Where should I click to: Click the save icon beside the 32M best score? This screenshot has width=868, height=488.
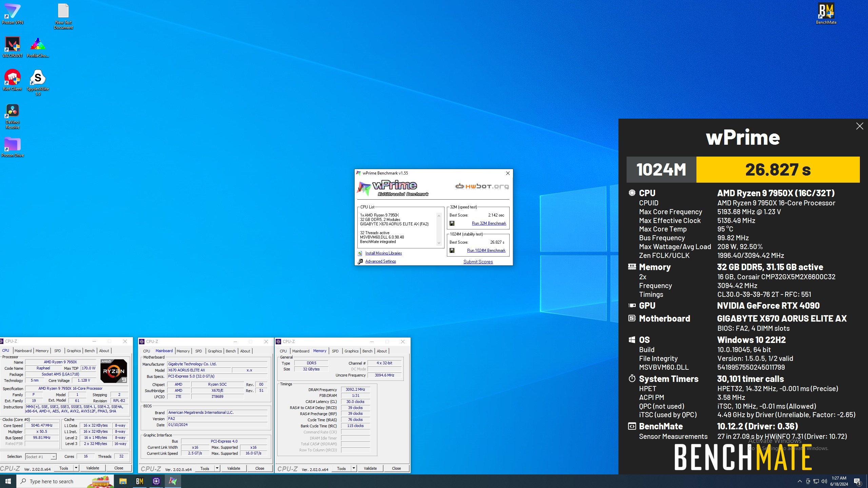click(x=452, y=223)
